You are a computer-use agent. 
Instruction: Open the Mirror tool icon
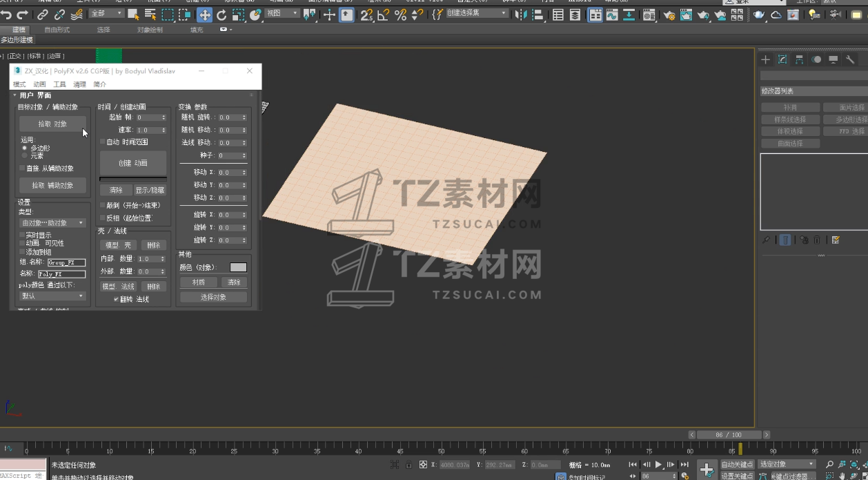tap(521, 15)
